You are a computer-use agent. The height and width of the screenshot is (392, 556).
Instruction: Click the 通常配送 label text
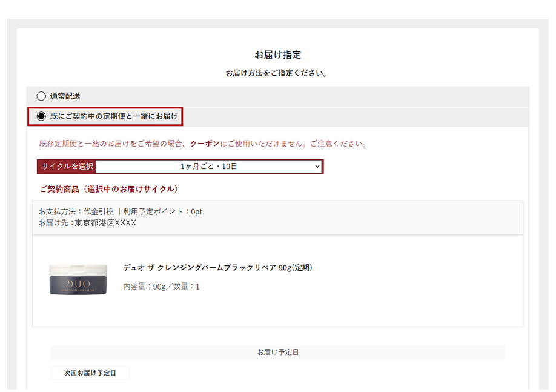click(x=65, y=96)
